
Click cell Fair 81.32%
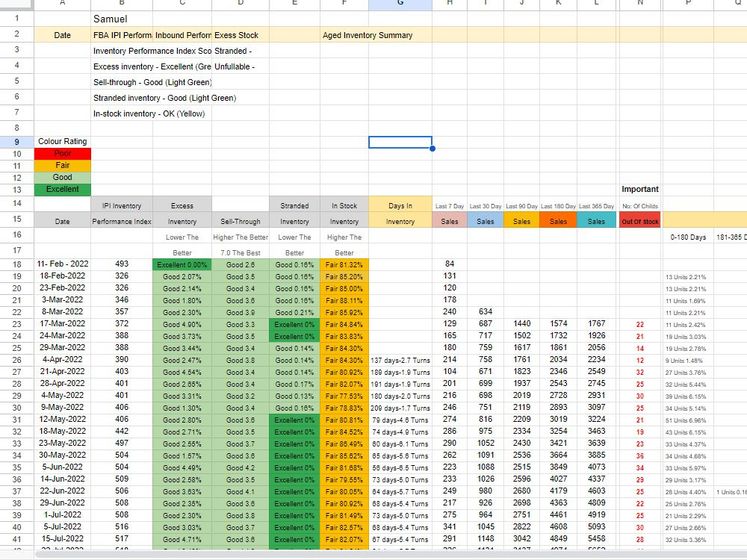344,265
